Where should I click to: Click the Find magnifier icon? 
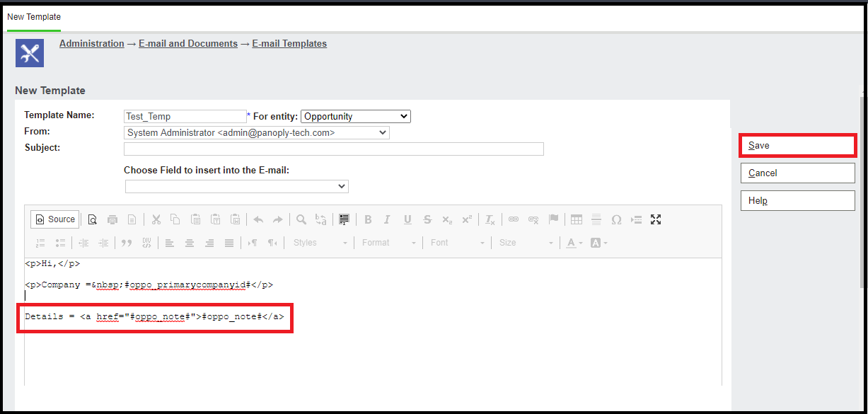[301, 219]
